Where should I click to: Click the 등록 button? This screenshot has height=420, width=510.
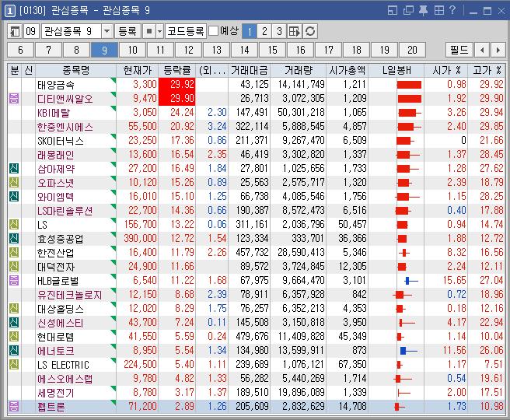(x=127, y=31)
